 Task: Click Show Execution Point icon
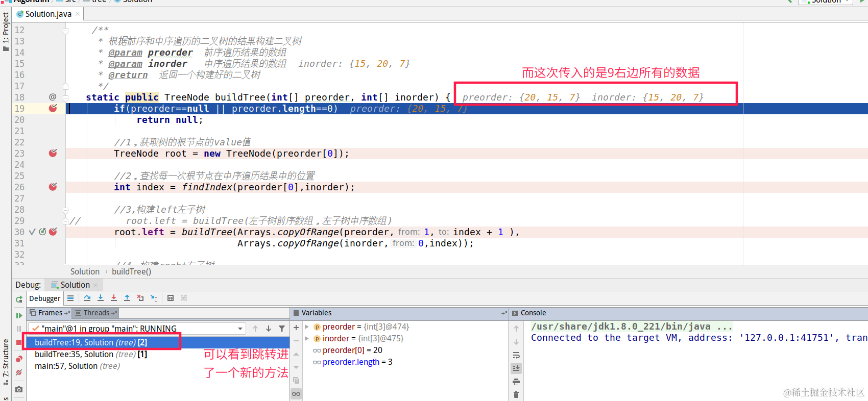(70, 298)
